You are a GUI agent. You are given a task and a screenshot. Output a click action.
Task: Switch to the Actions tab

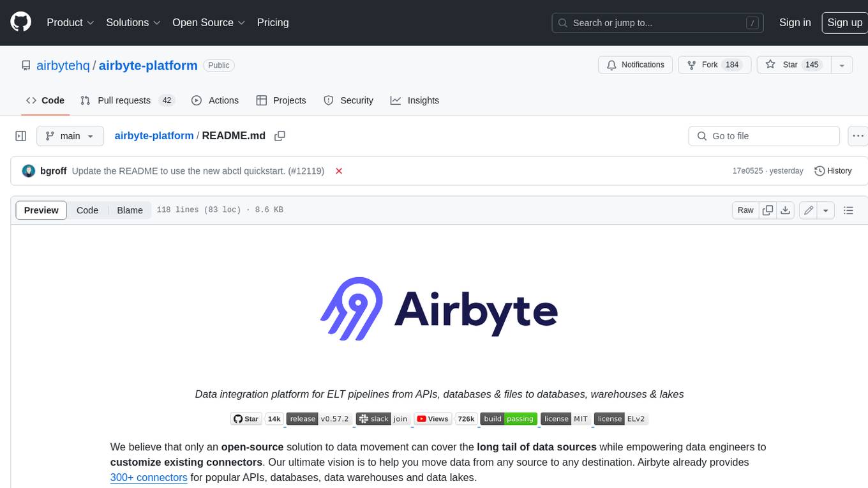(x=215, y=100)
